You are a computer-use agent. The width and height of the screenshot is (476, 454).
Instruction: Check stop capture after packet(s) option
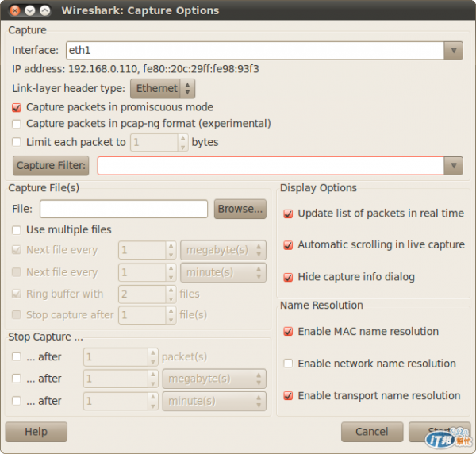pyautogui.click(x=17, y=356)
